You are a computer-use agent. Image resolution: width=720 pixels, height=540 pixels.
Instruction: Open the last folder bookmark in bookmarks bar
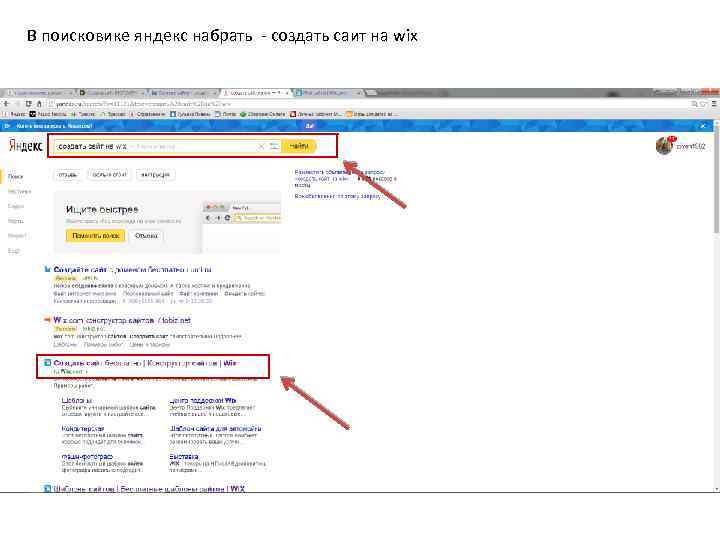370,114
